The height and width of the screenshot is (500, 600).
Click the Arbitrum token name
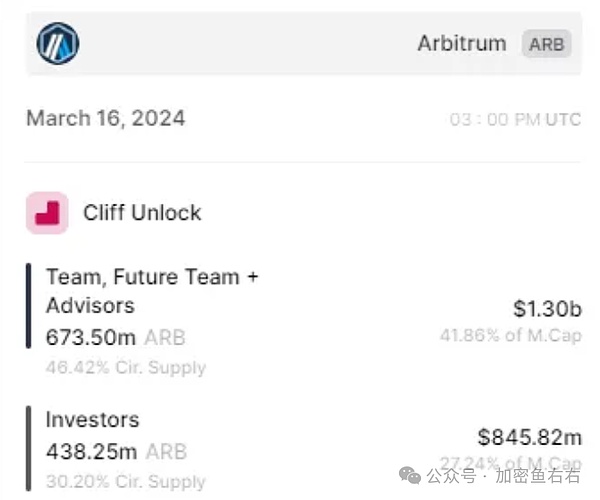(464, 44)
